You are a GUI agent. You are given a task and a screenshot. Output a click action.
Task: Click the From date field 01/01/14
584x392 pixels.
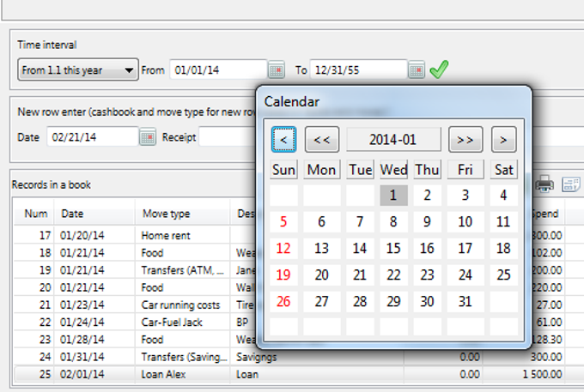click(x=218, y=69)
